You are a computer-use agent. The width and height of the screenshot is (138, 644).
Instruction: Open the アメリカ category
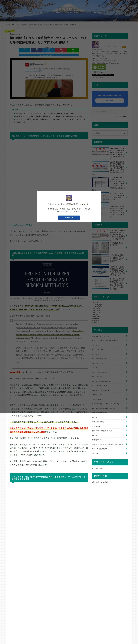(x=95, y=345)
